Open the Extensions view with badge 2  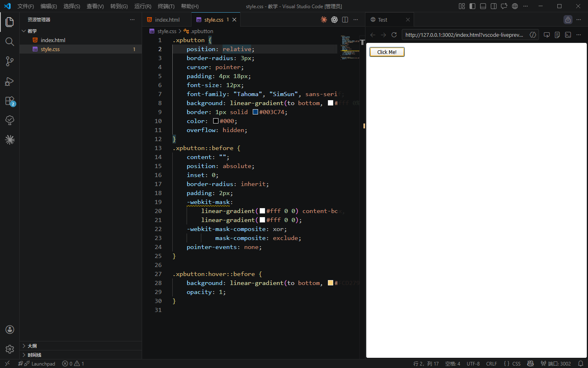coord(10,101)
